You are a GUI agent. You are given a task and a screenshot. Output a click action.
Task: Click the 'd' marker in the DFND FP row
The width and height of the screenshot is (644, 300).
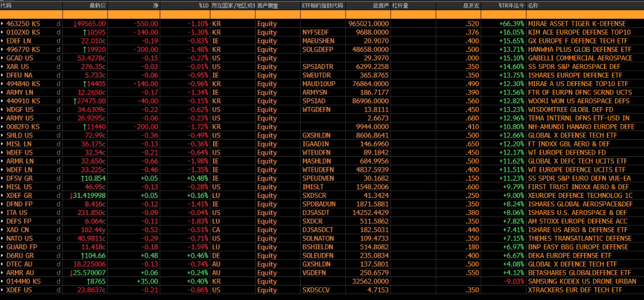pos(59,204)
